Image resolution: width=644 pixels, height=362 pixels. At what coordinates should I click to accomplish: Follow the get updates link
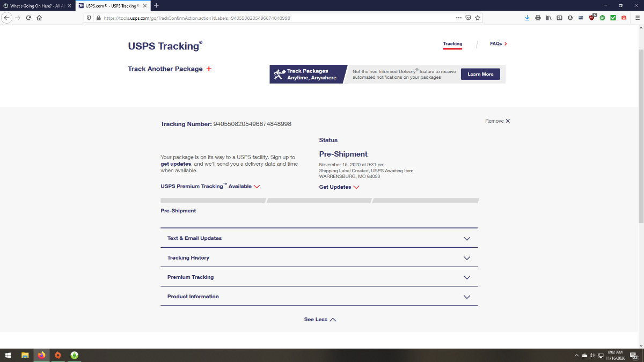(176, 164)
